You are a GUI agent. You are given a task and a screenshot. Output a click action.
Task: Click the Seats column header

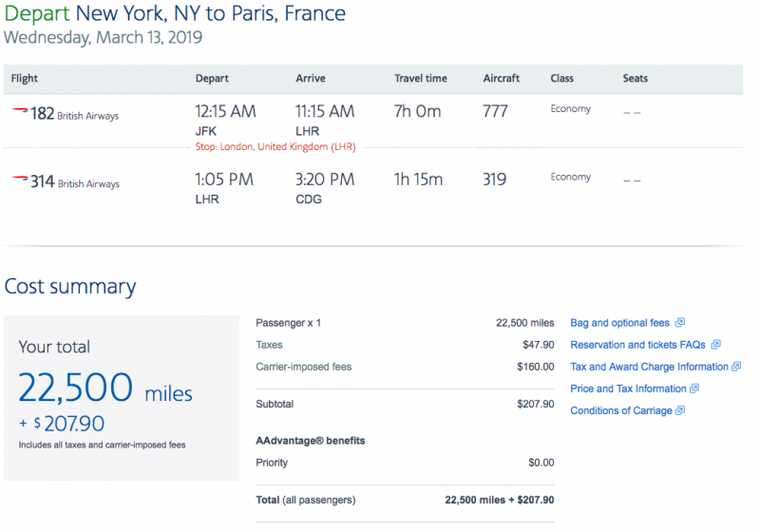click(x=635, y=78)
